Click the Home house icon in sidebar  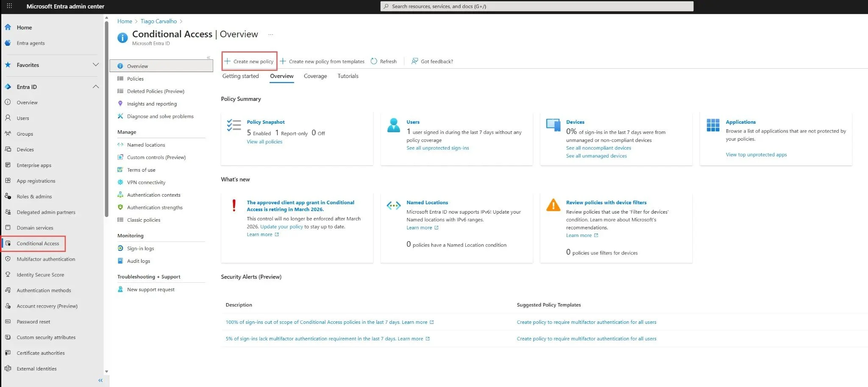[8, 27]
